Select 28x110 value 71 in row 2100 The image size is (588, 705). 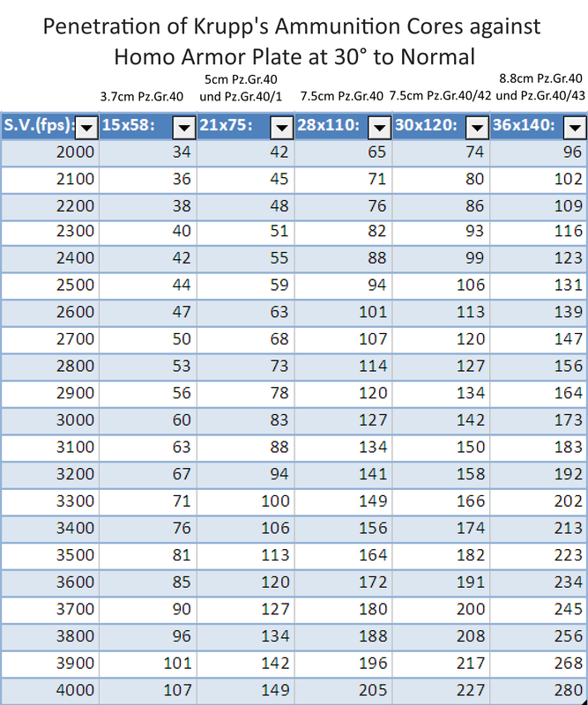click(343, 180)
